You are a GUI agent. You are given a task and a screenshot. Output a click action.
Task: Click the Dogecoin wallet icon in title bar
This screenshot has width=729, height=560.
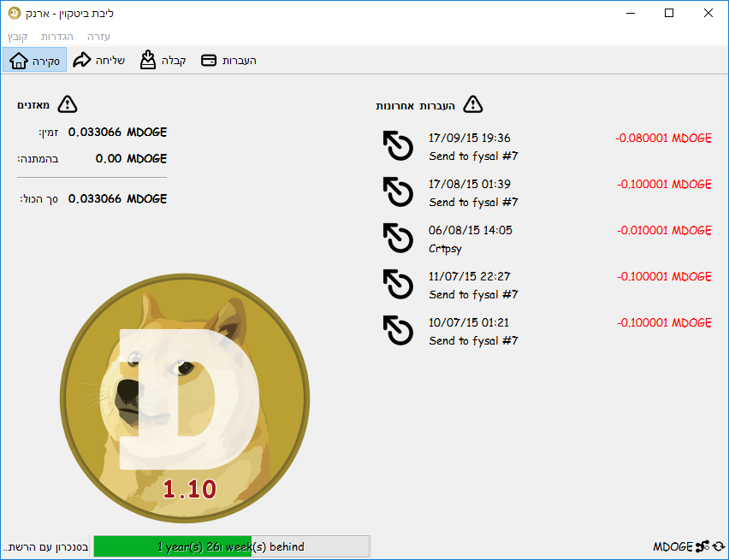pyautogui.click(x=15, y=13)
